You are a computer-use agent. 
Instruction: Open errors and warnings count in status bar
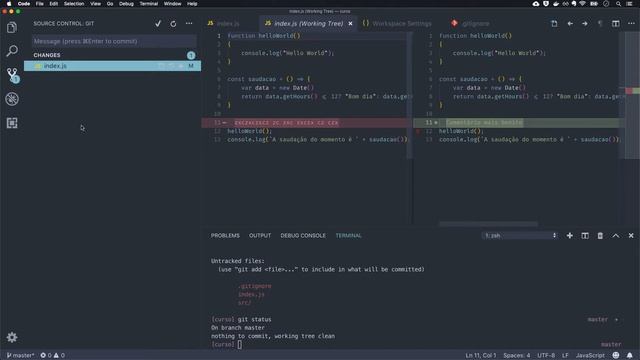52,355
